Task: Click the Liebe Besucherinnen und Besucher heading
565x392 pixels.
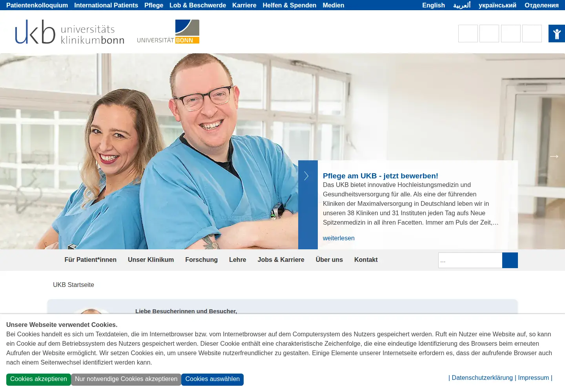Action: point(186,311)
